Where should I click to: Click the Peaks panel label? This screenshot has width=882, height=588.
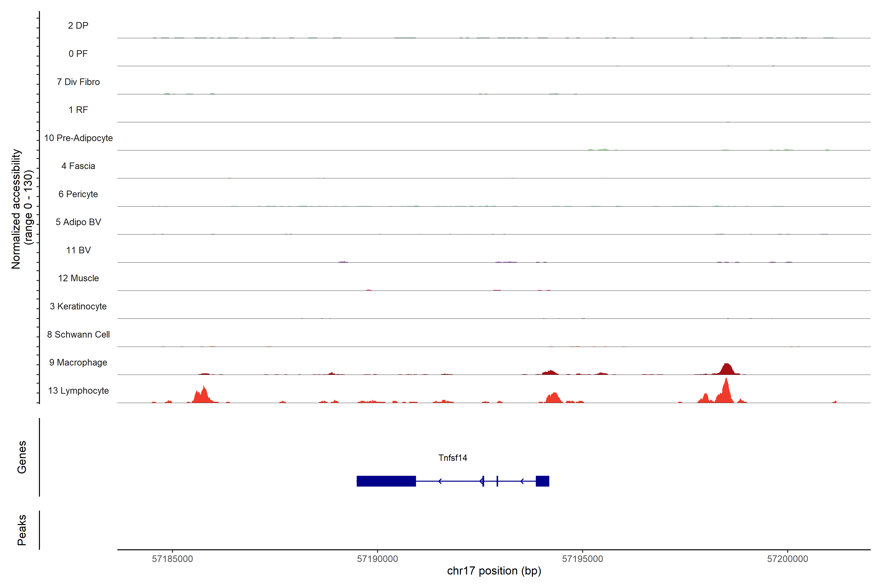(22, 530)
